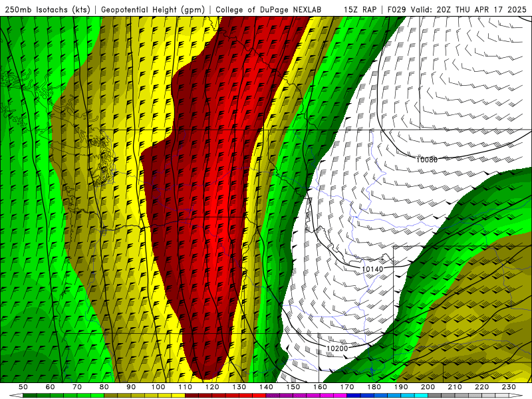Click the left arrow end of the color bar
Screen dimensions: 532x399
pos(16,395)
